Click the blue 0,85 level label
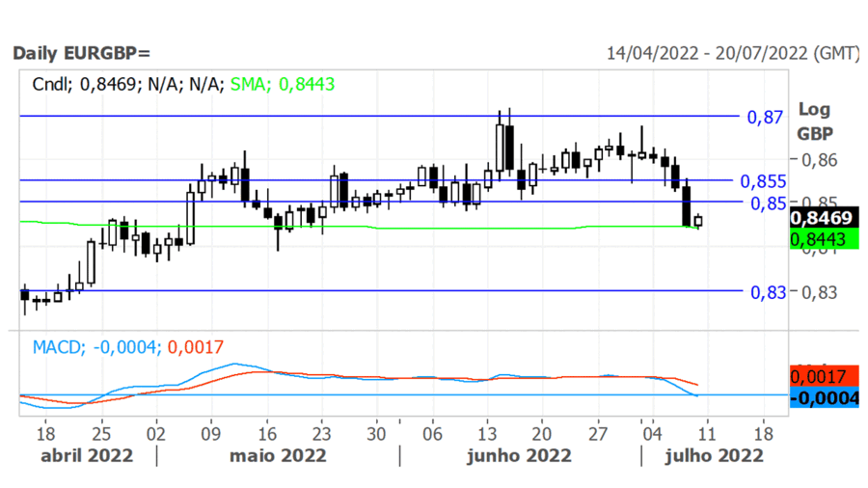868x488 pixels. pyautogui.click(x=767, y=203)
